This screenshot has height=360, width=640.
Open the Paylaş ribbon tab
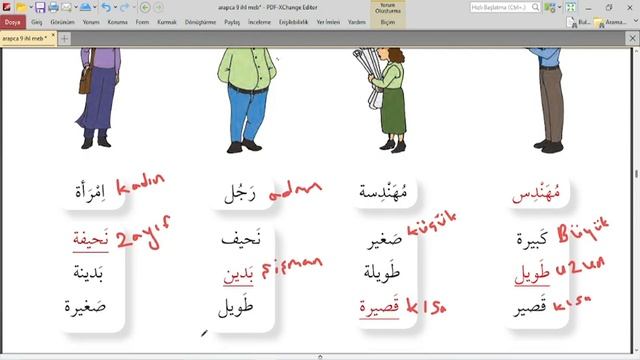tap(232, 22)
